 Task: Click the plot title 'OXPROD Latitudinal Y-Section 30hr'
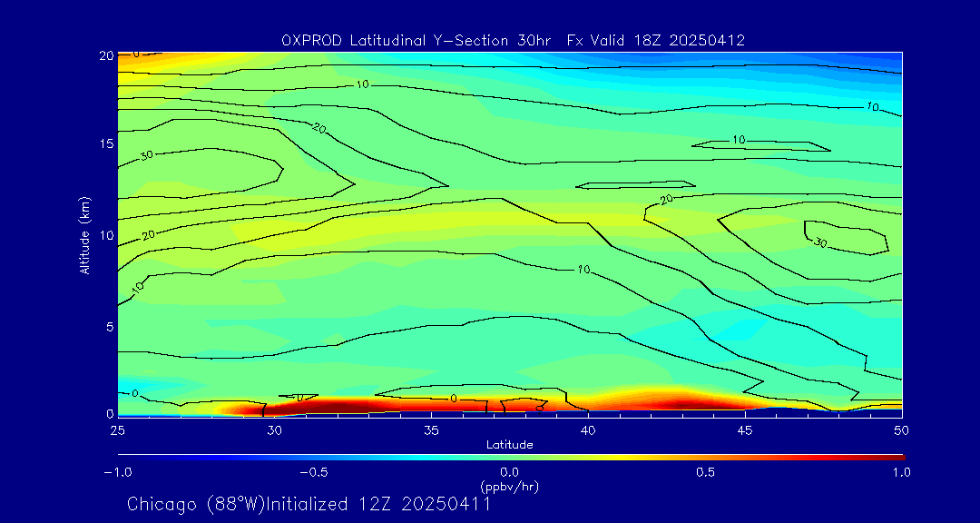[416, 41]
